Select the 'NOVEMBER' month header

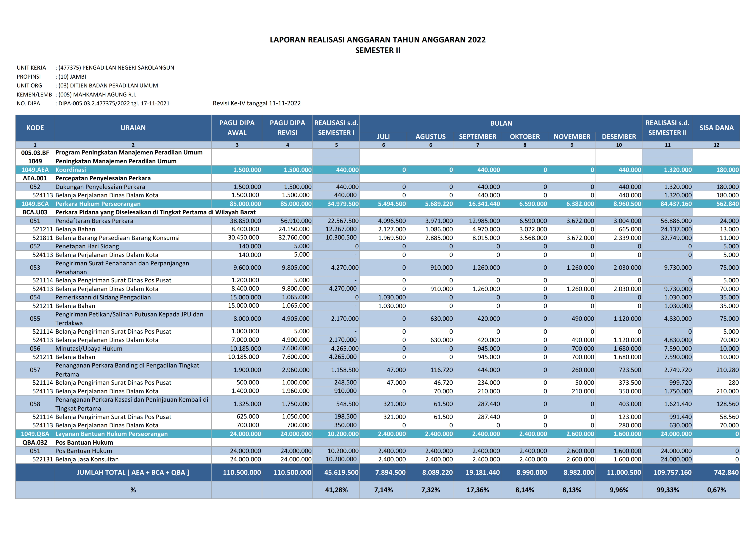click(572, 137)
